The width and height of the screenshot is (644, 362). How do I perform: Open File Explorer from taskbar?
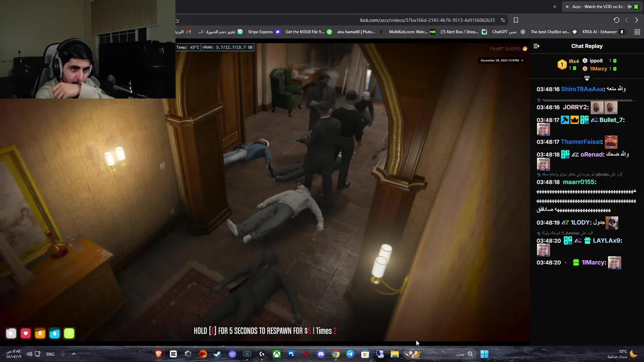tap(394, 354)
